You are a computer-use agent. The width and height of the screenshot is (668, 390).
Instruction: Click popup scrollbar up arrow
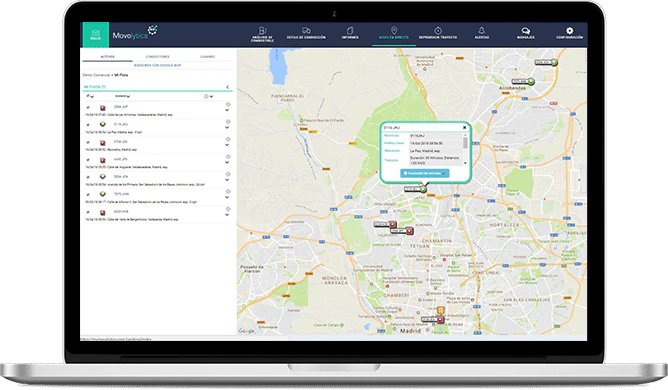465,135
